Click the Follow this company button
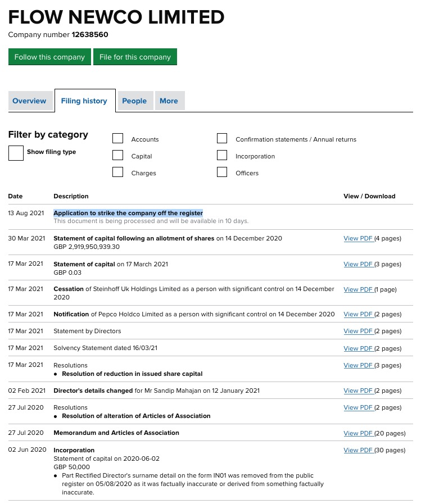The image size is (421, 504). click(49, 57)
